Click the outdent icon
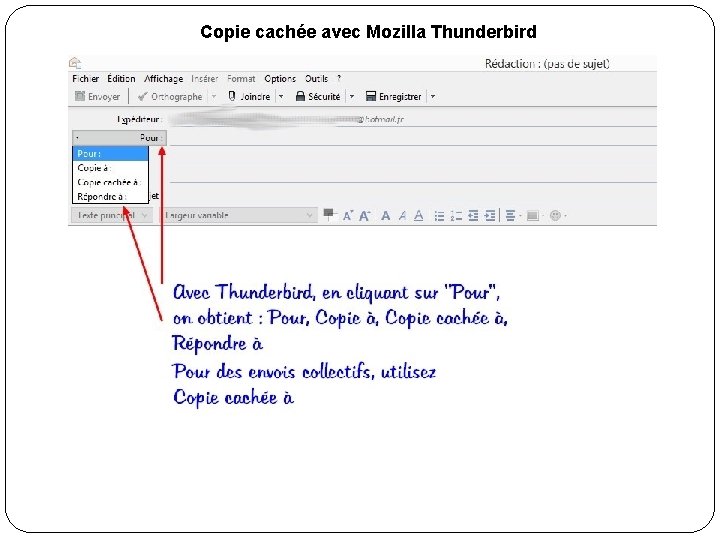Screen dimensions: 720x540 [x=473, y=215]
